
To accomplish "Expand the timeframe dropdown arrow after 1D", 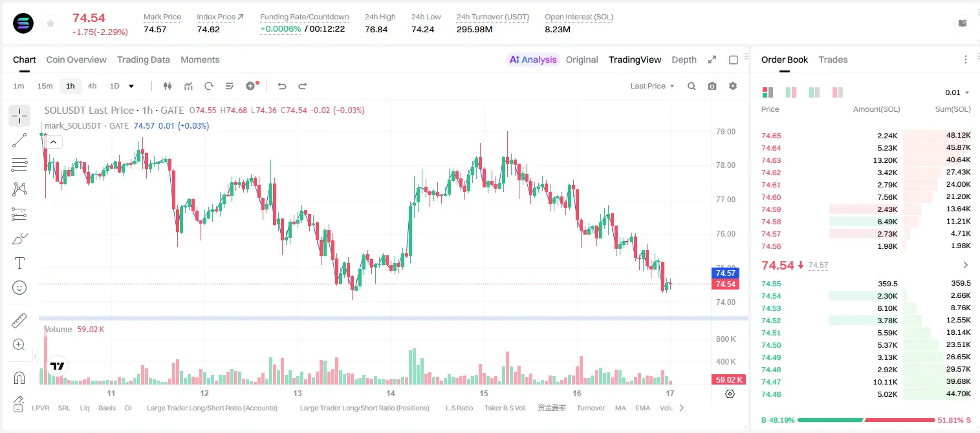I will click(x=131, y=86).
